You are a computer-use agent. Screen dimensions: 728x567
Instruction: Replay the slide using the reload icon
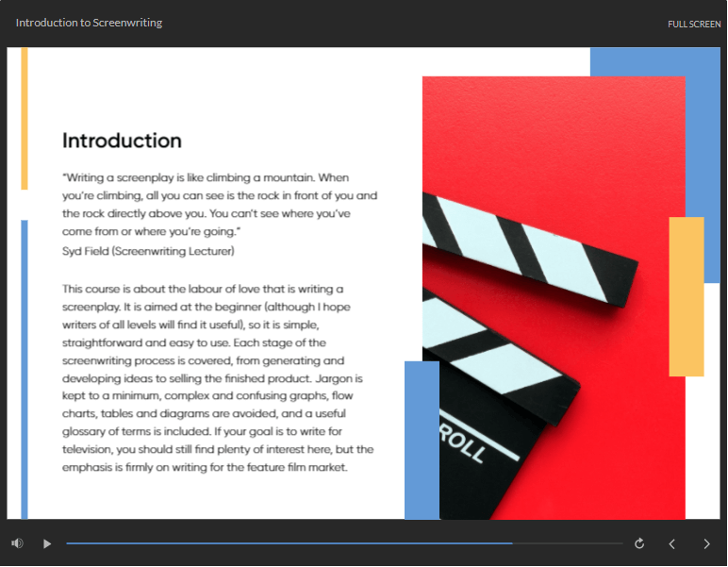pos(639,543)
